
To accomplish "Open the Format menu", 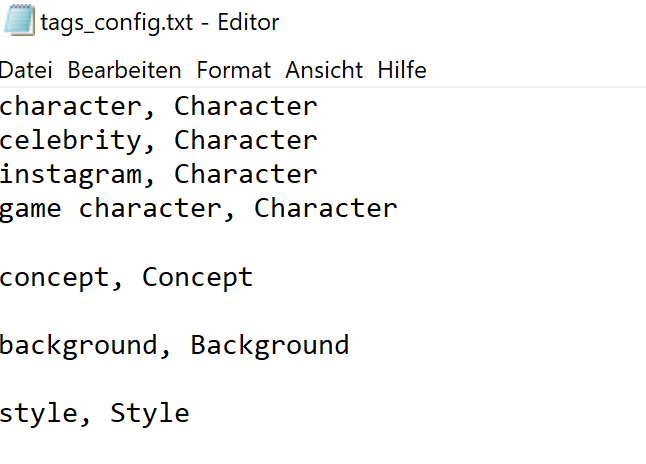I will 233,70.
